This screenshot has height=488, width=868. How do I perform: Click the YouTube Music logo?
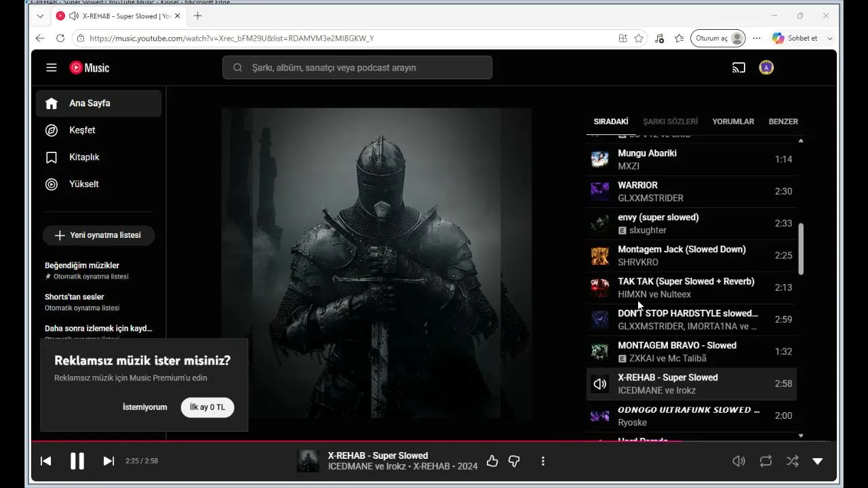(89, 68)
